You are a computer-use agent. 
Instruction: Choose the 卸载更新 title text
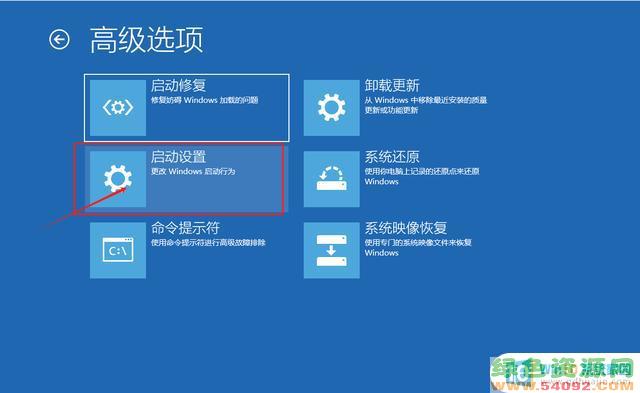point(392,85)
